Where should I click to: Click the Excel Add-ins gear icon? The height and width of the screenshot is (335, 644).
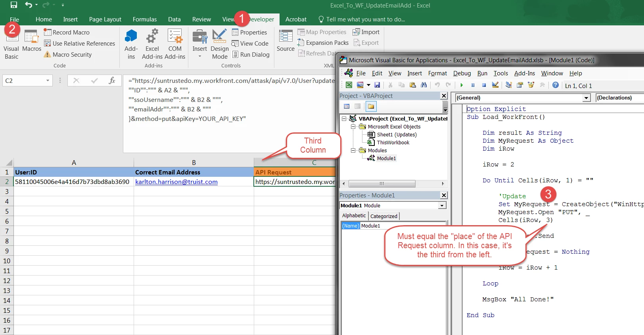[152, 36]
